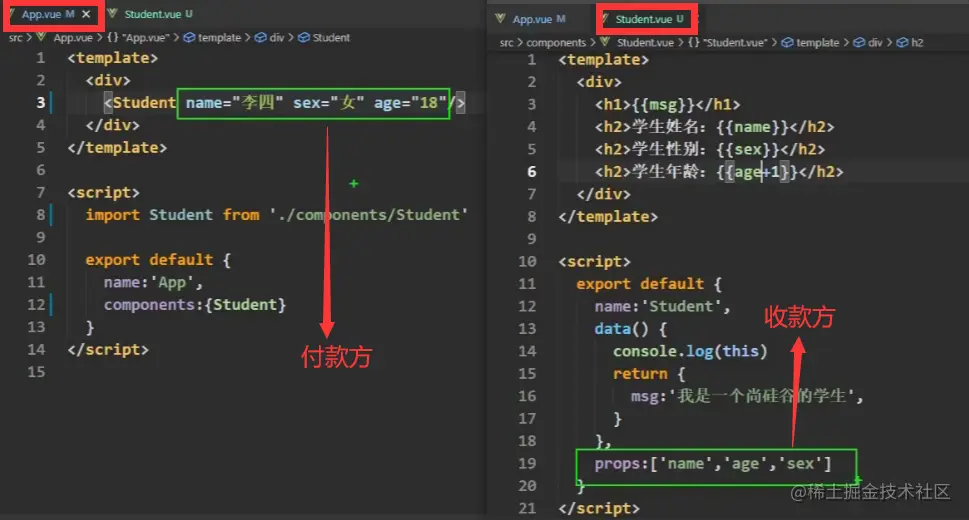Click '{{age+1}}' expression in Student.vue
Viewport: 969px width, 520px height.
click(757, 171)
